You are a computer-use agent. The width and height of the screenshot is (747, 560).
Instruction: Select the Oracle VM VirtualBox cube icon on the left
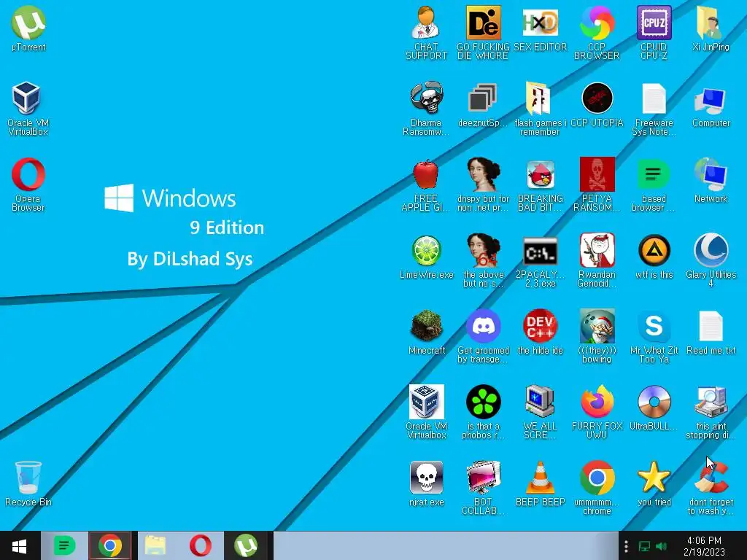click(x=26, y=98)
